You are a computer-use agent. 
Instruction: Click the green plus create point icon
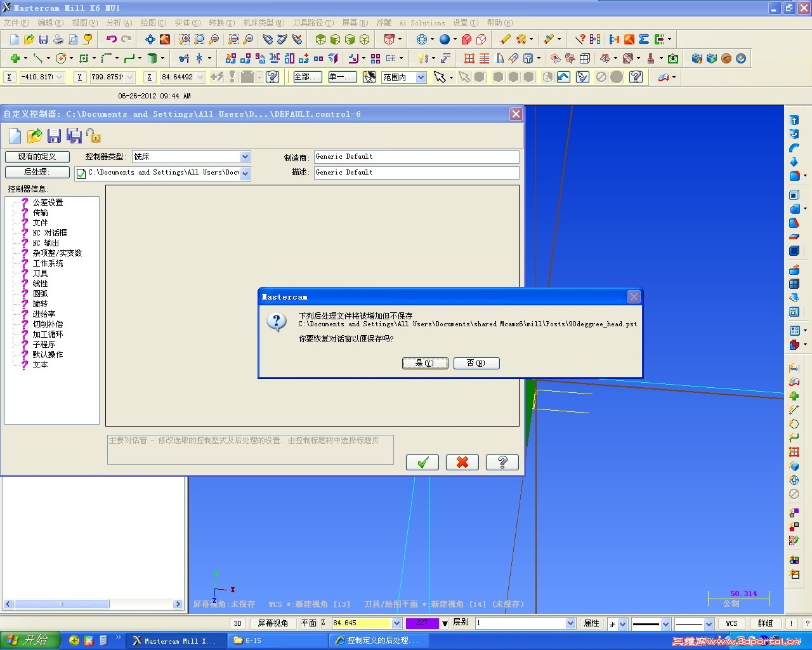tap(15, 58)
